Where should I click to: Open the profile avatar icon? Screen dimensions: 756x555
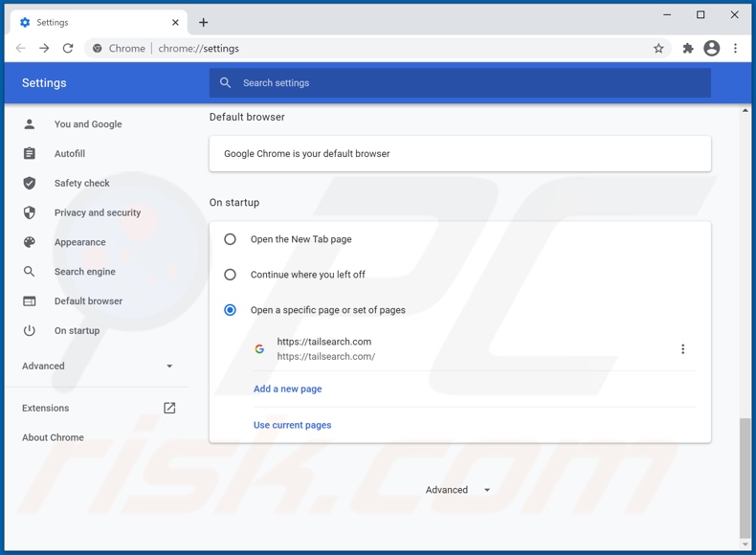coord(712,48)
